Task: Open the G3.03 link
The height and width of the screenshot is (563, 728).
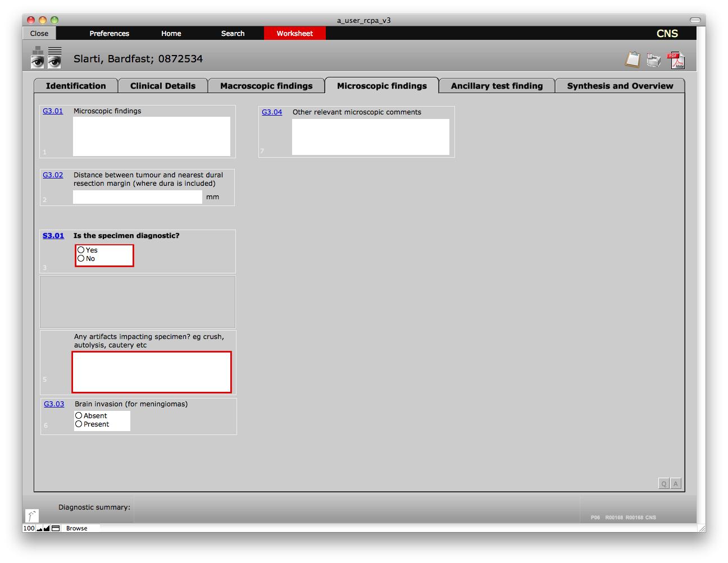Action: [54, 404]
